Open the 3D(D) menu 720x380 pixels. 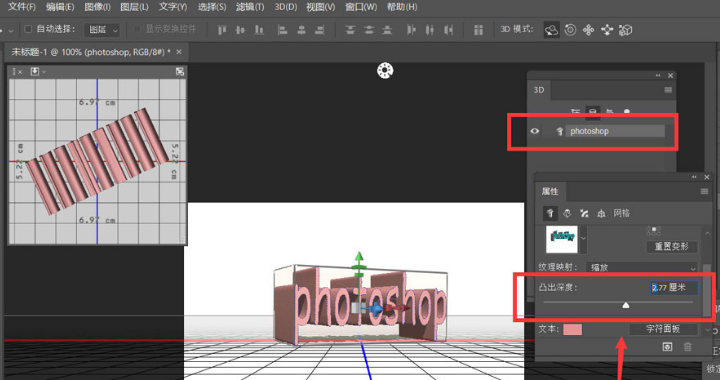click(286, 7)
